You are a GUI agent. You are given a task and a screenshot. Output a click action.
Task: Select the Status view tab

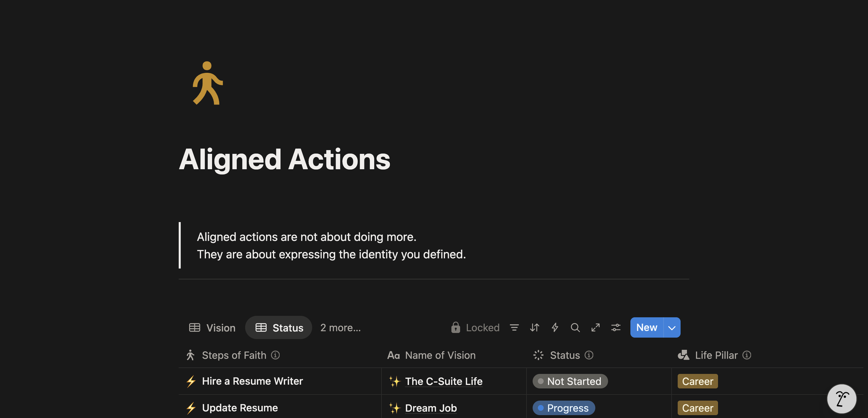(279, 328)
